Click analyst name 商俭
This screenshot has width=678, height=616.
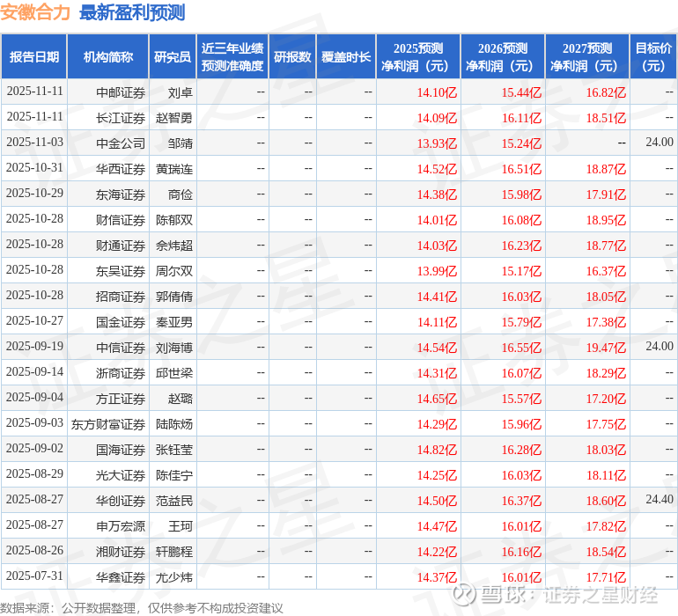click(181, 194)
